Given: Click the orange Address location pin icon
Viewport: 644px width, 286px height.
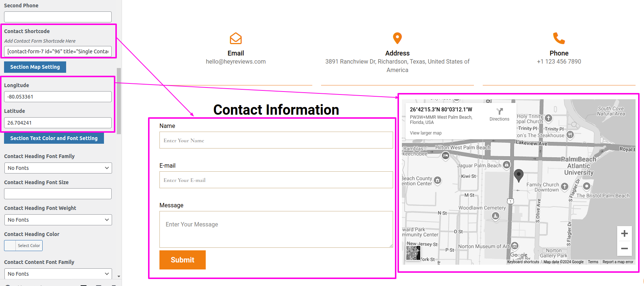Looking at the screenshot, I should (x=397, y=38).
